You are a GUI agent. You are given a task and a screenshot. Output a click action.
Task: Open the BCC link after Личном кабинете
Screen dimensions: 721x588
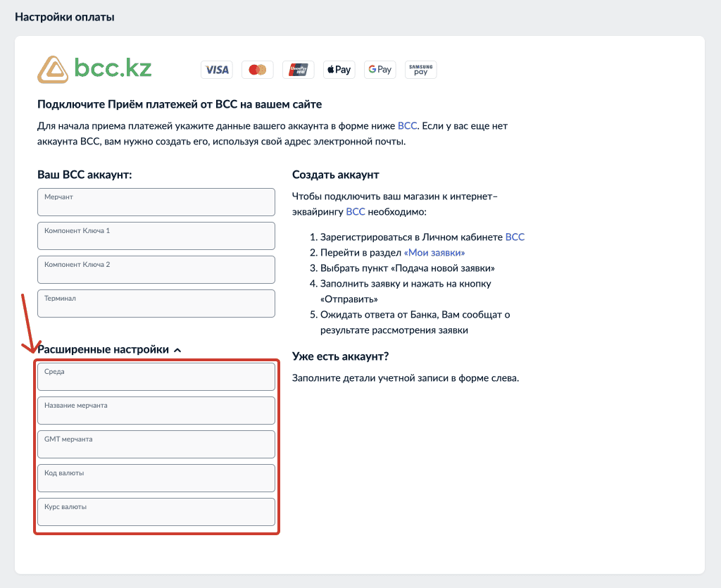pos(515,237)
